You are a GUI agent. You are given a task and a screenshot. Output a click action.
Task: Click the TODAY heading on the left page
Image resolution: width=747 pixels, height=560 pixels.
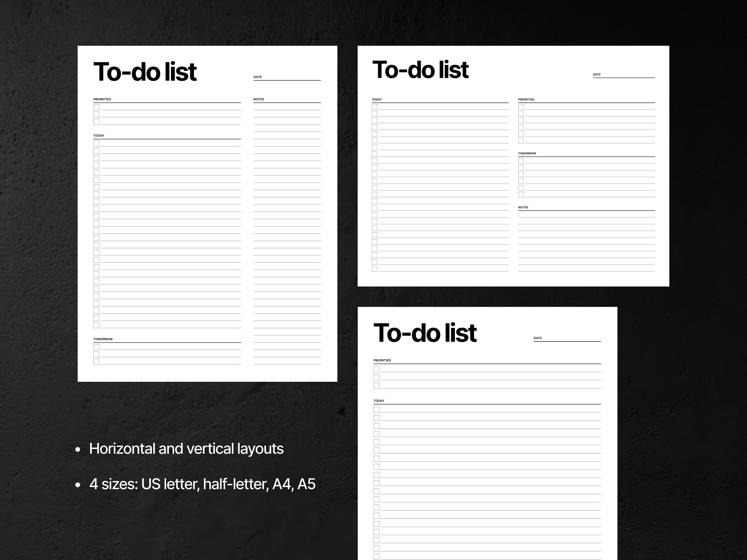pyautogui.click(x=99, y=136)
